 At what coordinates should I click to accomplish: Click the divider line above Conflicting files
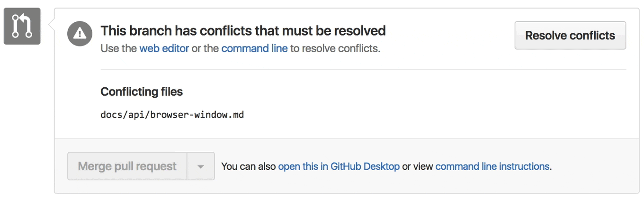pyautogui.click(x=363, y=69)
